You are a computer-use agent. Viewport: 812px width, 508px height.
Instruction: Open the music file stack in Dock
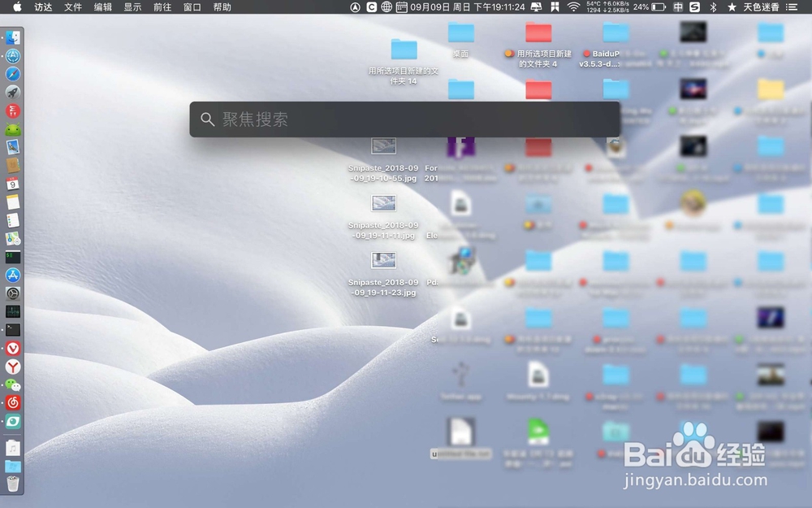point(13,448)
